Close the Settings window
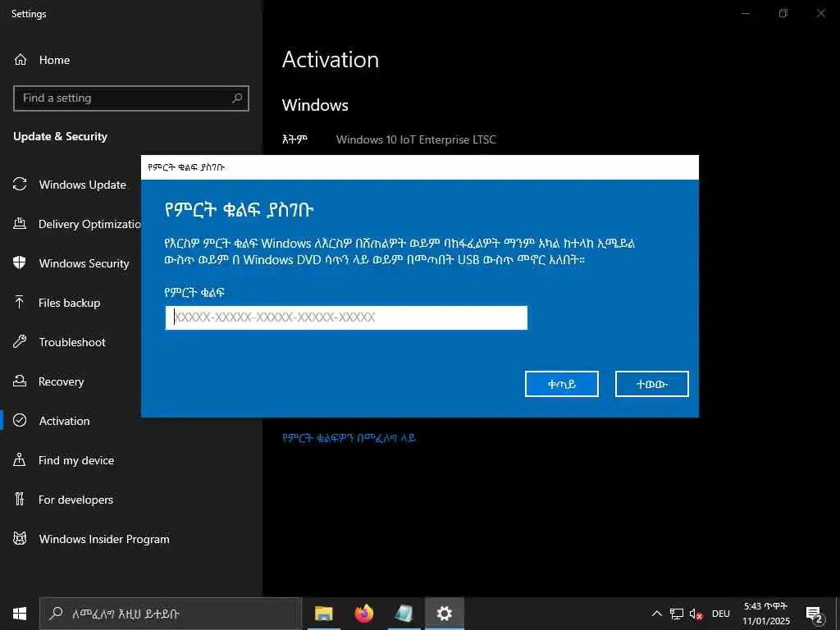The height and width of the screenshot is (630, 840). coord(820,13)
